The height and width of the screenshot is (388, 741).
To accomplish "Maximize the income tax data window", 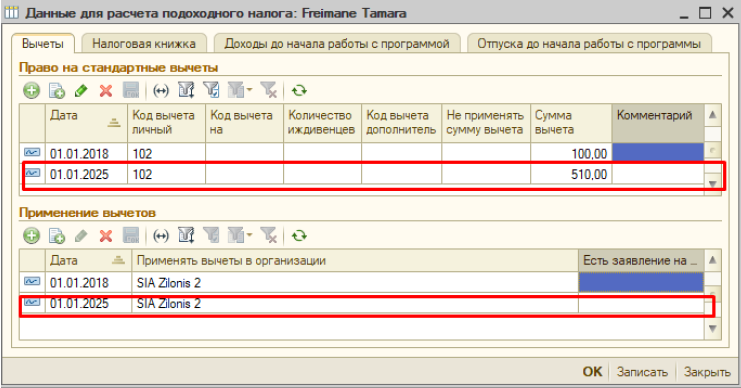I will (705, 13).
